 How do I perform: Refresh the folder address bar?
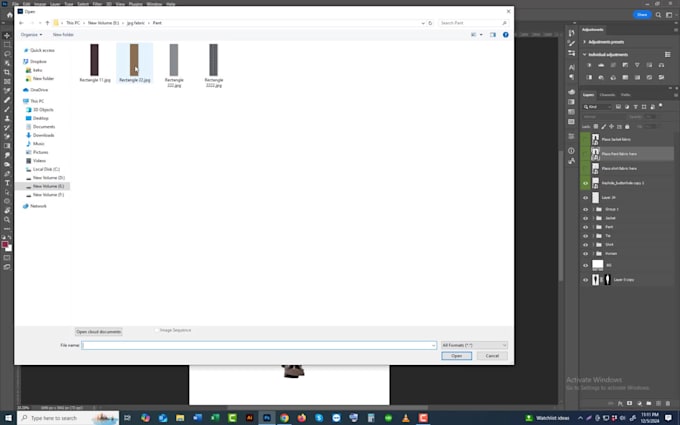click(430, 23)
